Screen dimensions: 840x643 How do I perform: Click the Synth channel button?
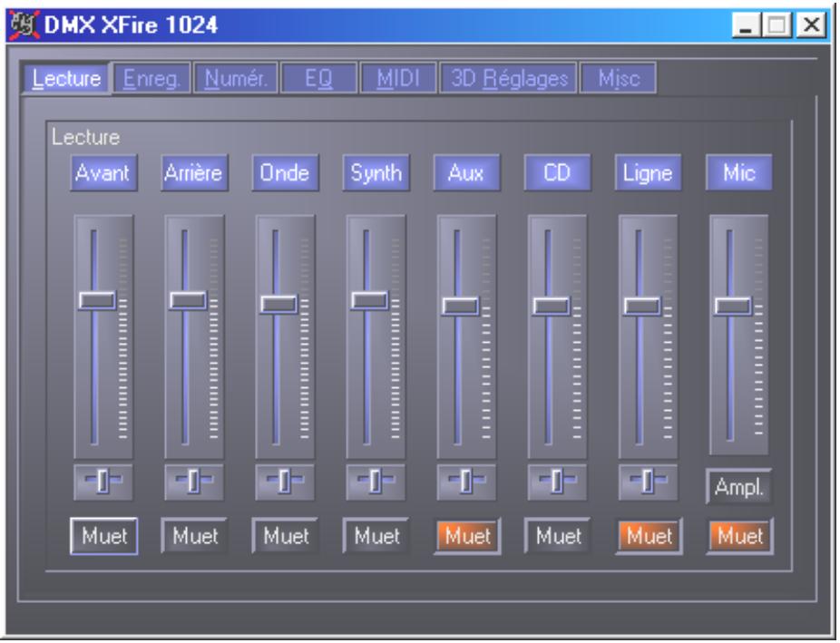(376, 173)
